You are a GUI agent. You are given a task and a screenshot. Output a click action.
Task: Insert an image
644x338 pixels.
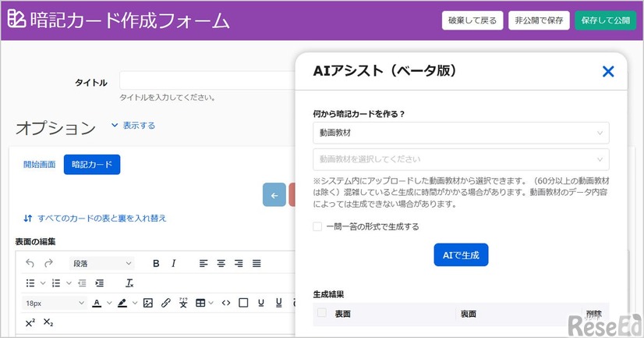pyautogui.click(x=148, y=303)
